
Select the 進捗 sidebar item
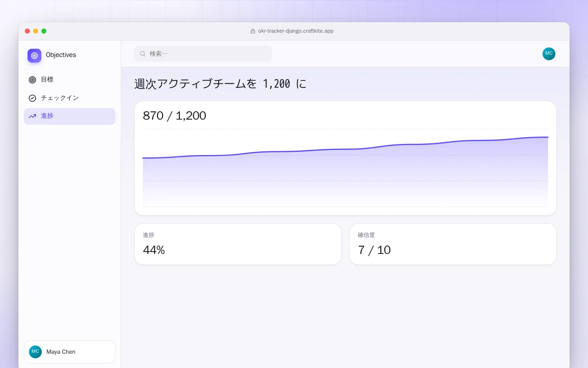pyautogui.click(x=69, y=116)
